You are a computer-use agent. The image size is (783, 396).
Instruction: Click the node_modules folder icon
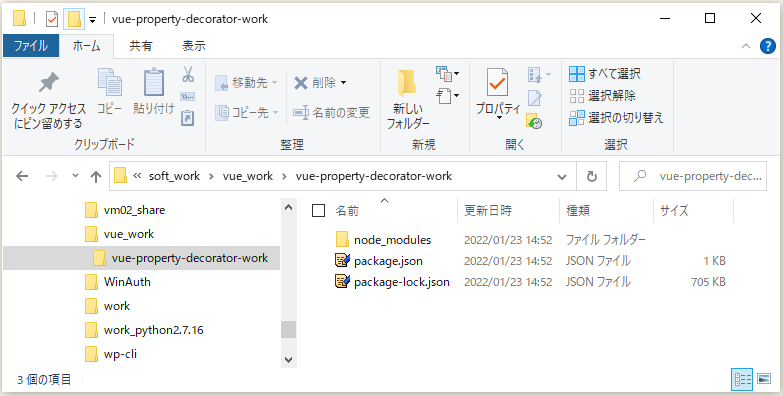343,240
